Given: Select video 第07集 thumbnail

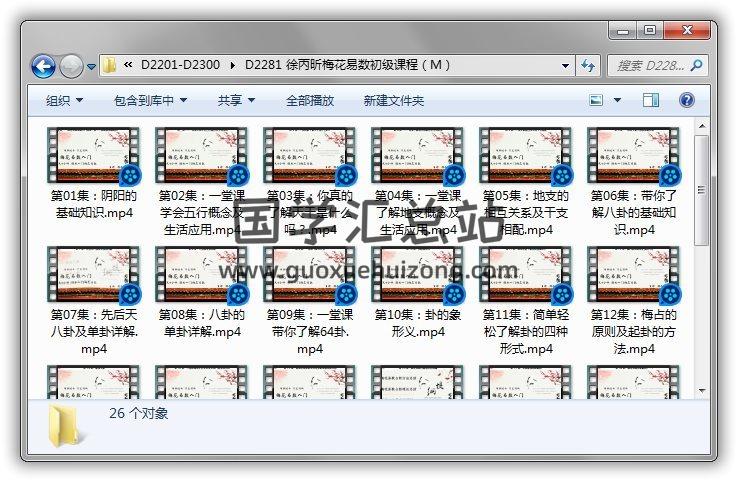Looking at the screenshot, I should [x=94, y=275].
